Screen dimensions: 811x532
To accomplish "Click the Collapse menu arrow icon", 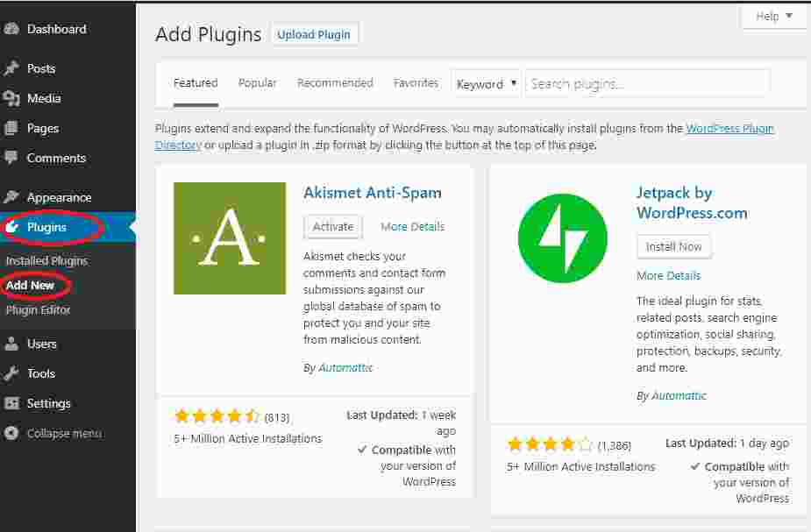I will (x=11, y=433).
